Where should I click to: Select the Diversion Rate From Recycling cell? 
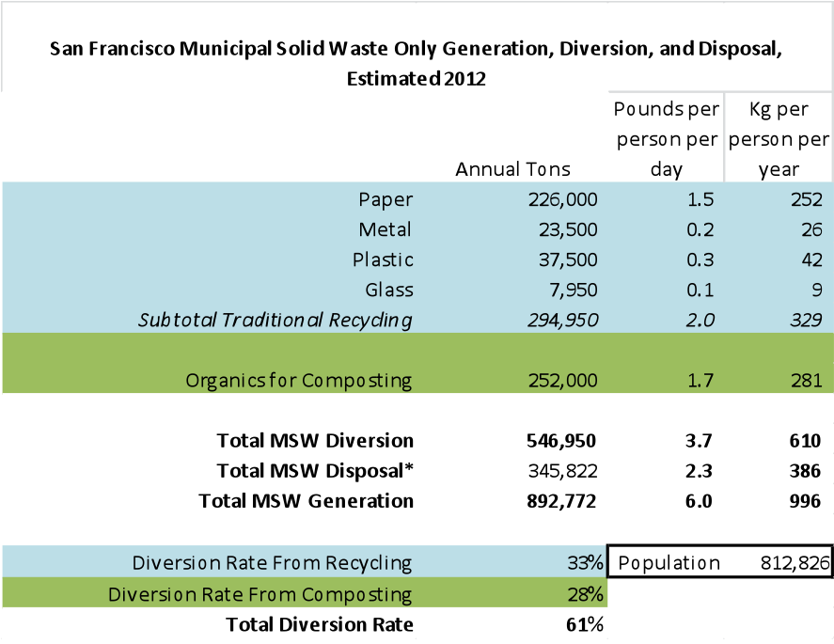pos(273,563)
